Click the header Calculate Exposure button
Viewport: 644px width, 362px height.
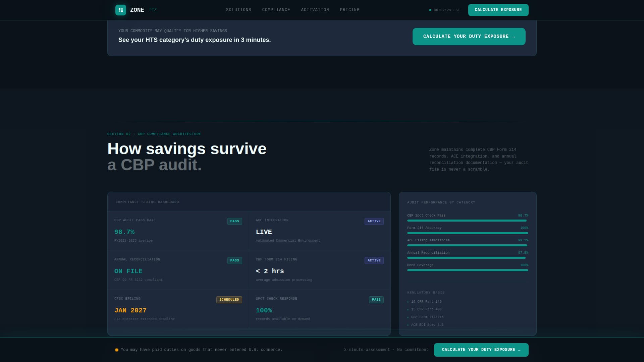tap(498, 10)
